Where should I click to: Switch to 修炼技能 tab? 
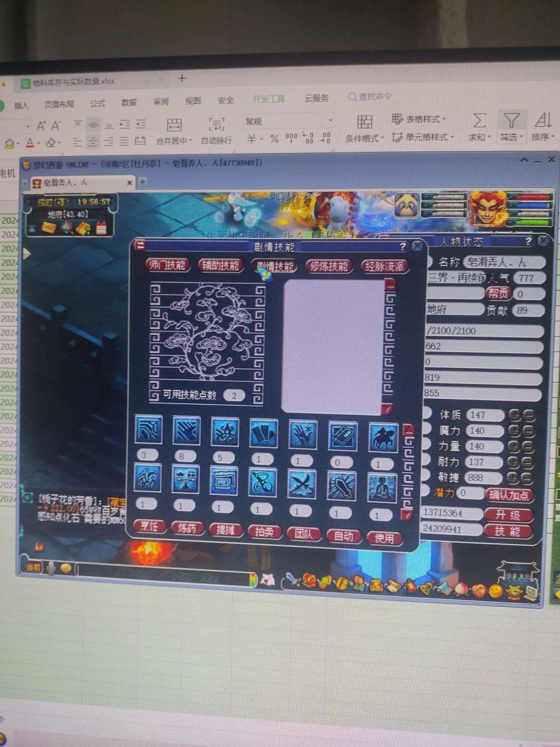(x=329, y=267)
